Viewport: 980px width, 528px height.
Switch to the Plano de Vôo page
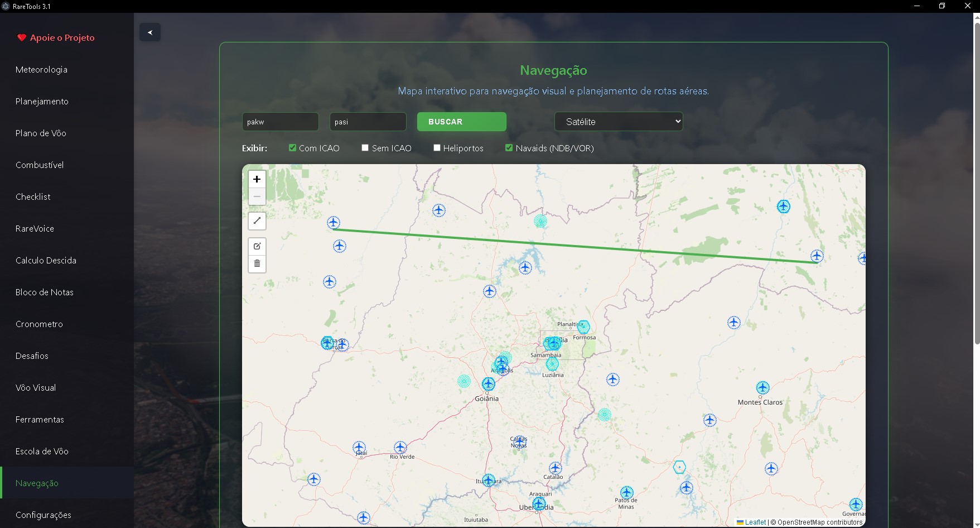[x=40, y=133]
